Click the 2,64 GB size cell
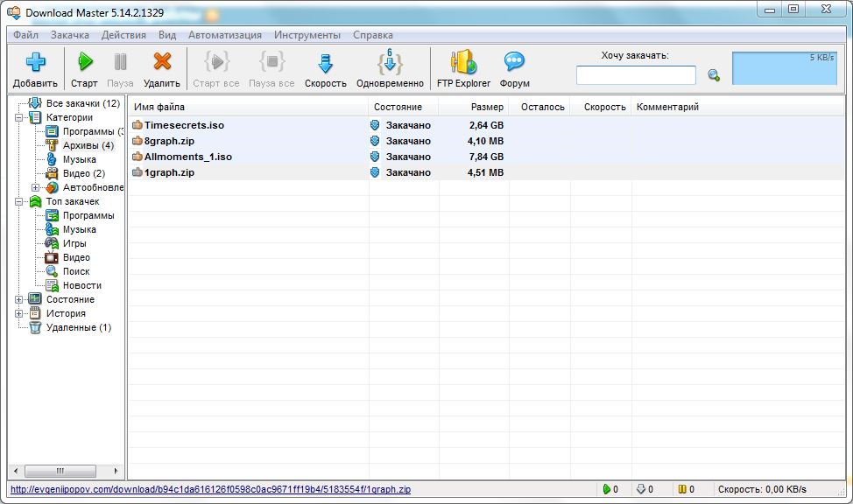This screenshot has width=853, height=504. [x=486, y=125]
